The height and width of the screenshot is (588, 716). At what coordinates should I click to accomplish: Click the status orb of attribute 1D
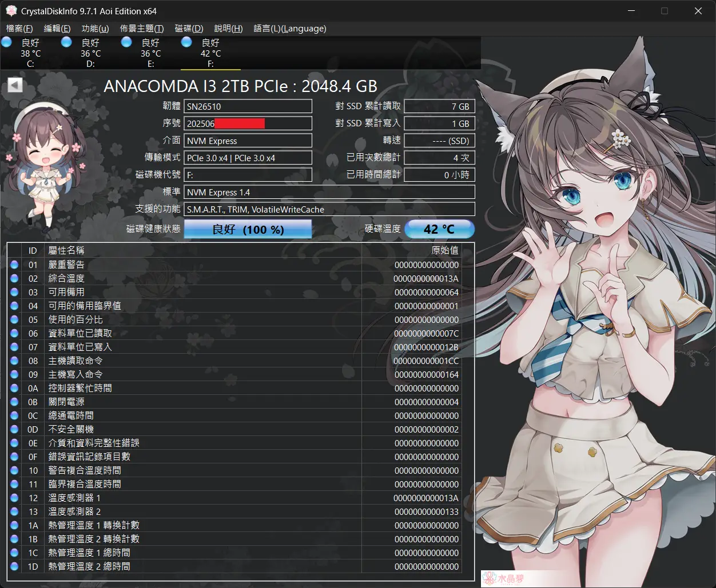pos(14,566)
